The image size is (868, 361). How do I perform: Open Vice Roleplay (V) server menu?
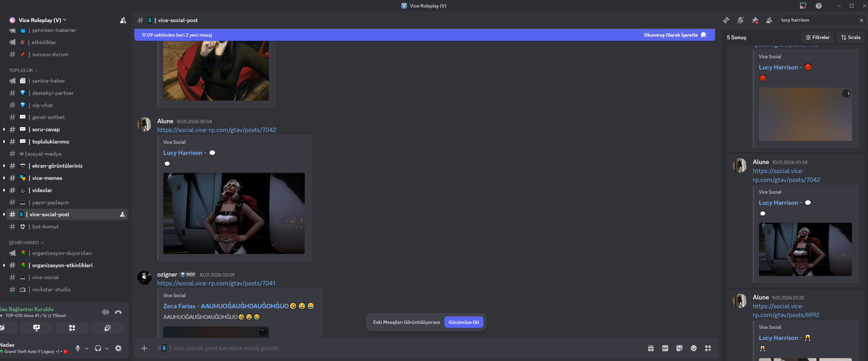43,20
